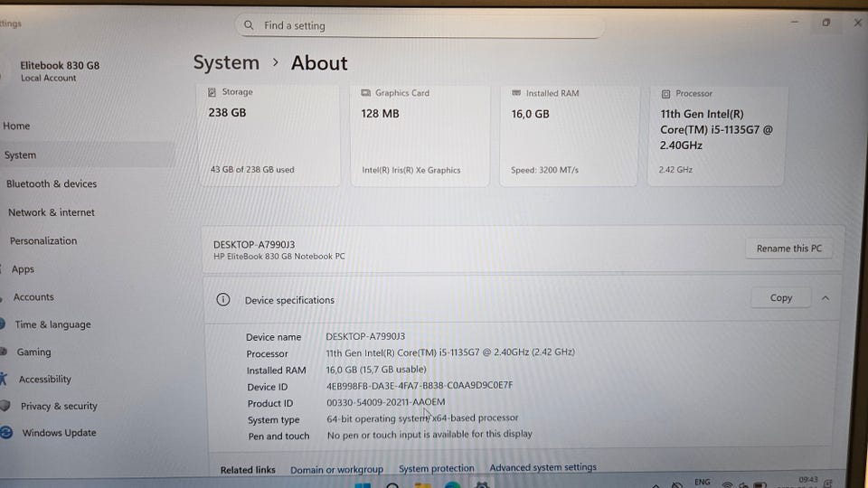Click 'HP EliteBook 830 G8 Notebook PC' text
Screen dimensions: 868x488
click(279, 256)
